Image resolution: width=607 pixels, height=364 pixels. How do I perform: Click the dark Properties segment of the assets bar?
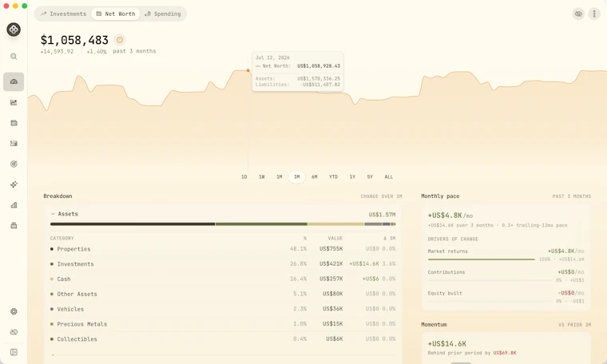coord(133,224)
